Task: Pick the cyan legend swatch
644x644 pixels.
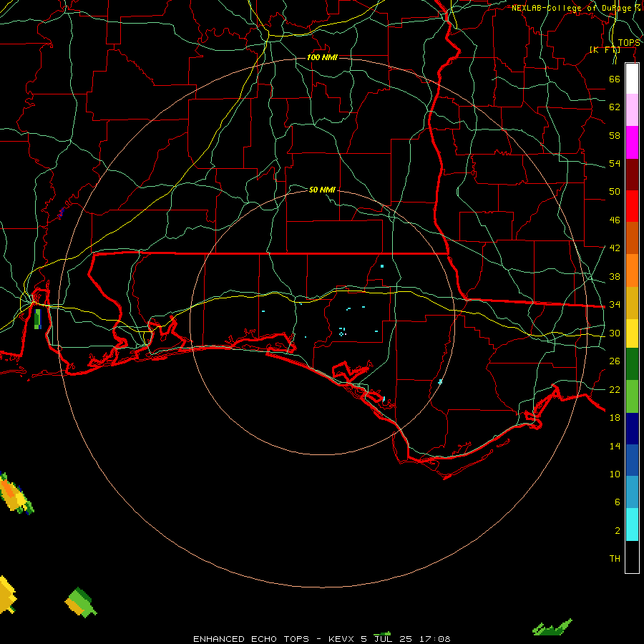Action: coord(632,525)
